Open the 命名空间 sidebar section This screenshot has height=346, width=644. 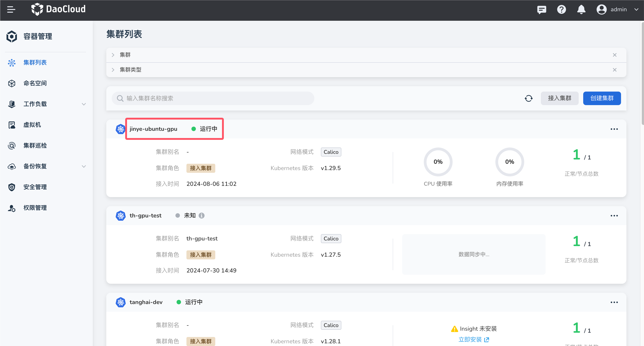click(x=35, y=83)
